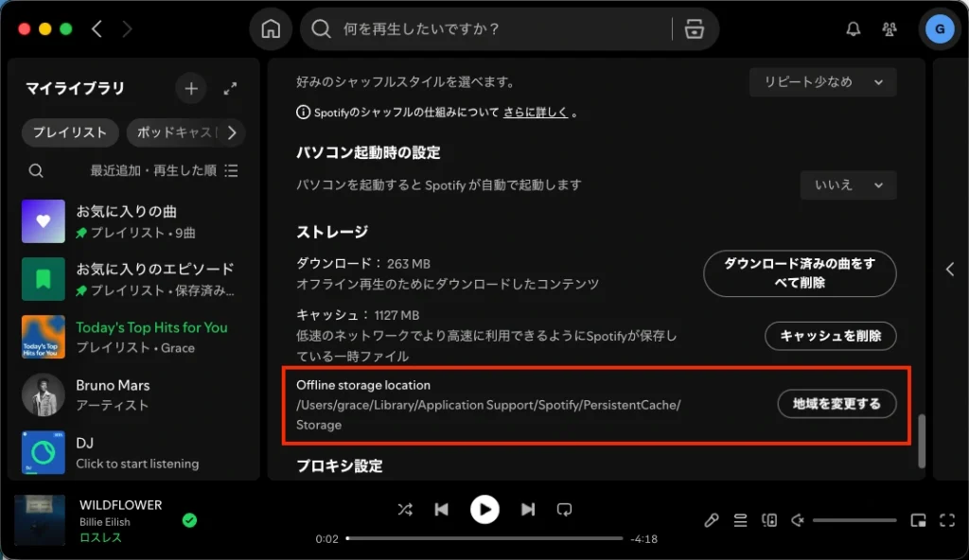The width and height of the screenshot is (969, 560).
Task: Open the Browse icon in search bar
Action: 694,29
